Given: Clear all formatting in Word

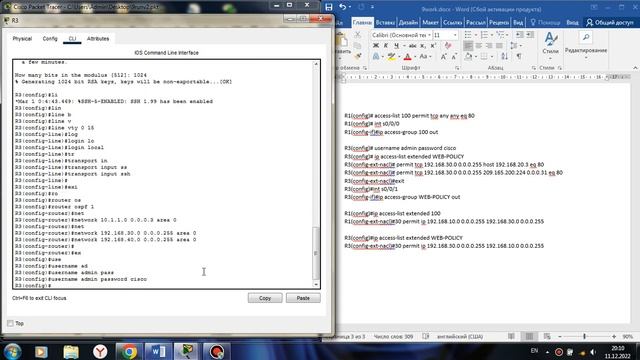Looking at the screenshot, I should click(x=448, y=46).
